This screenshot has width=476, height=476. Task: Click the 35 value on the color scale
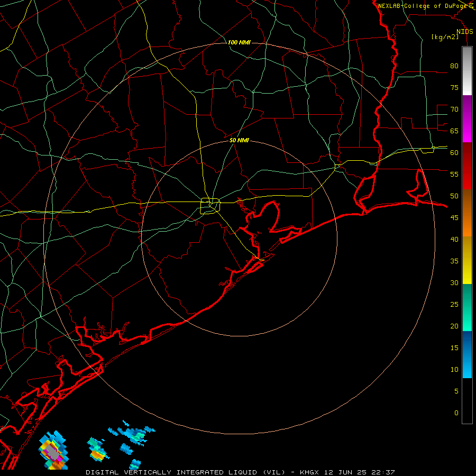tap(454, 261)
